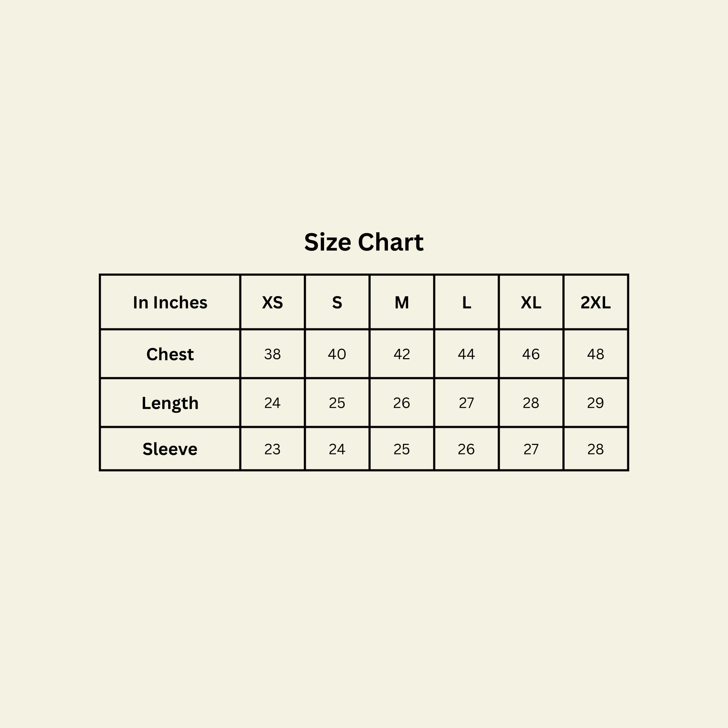Click the Size Chart title
Image resolution: width=728 pixels, height=728 pixels.
[364, 242]
